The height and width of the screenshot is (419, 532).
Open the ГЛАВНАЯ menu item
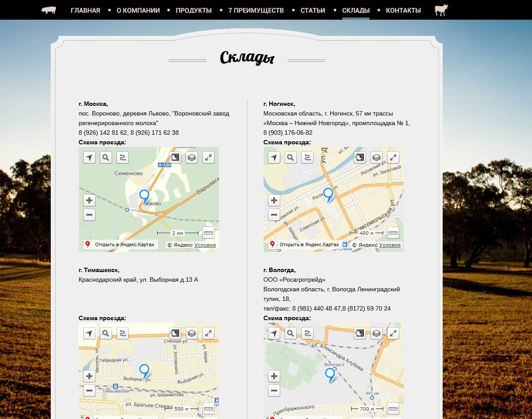point(85,10)
